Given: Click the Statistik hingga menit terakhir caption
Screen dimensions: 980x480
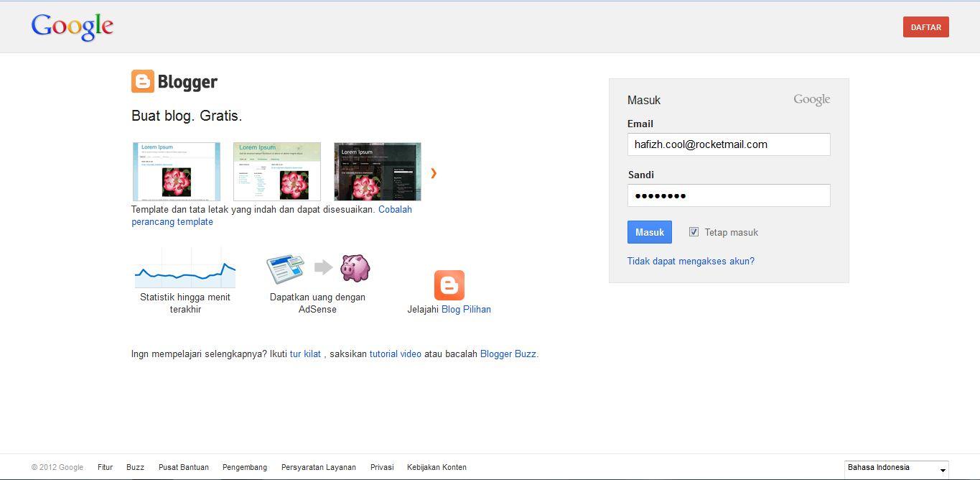Looking at the screenshot, I should coord(185,303).
